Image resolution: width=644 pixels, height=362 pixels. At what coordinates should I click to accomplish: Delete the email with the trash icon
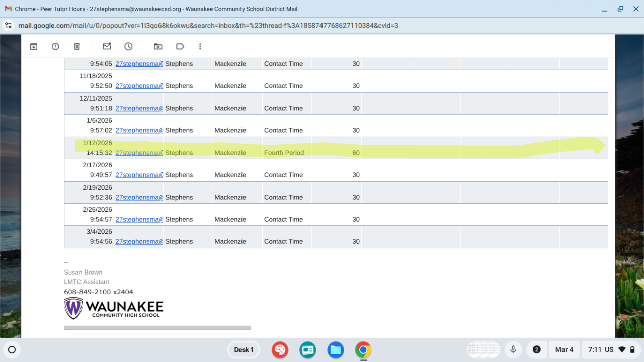pos(77,46)
